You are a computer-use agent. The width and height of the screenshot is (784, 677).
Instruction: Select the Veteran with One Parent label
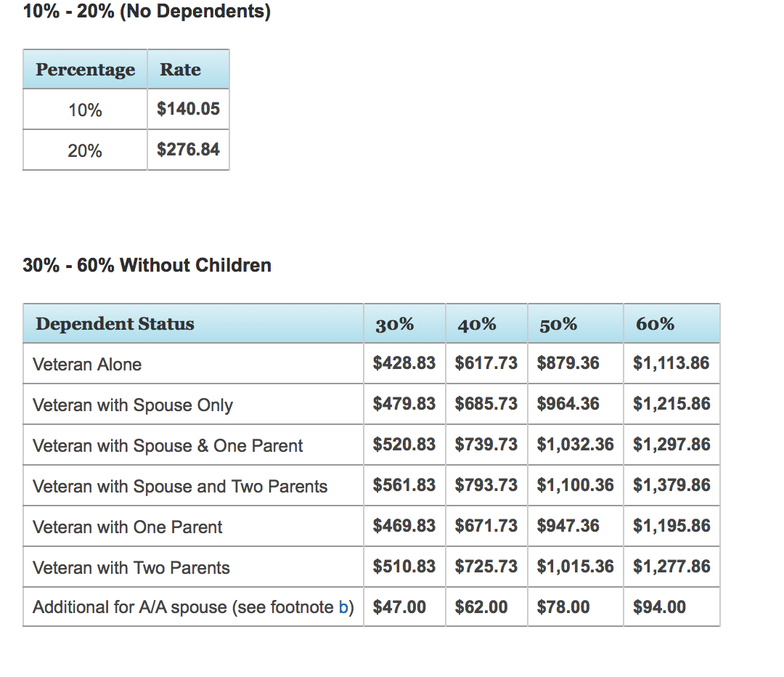tap(128, 527)
